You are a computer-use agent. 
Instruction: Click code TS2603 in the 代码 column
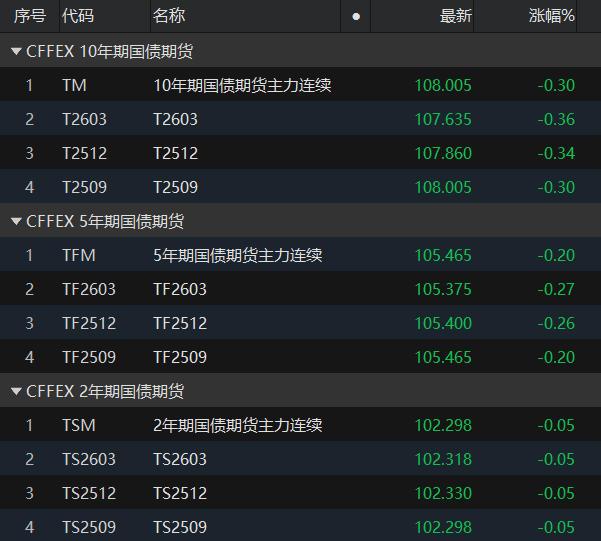(x=89, y=459)
